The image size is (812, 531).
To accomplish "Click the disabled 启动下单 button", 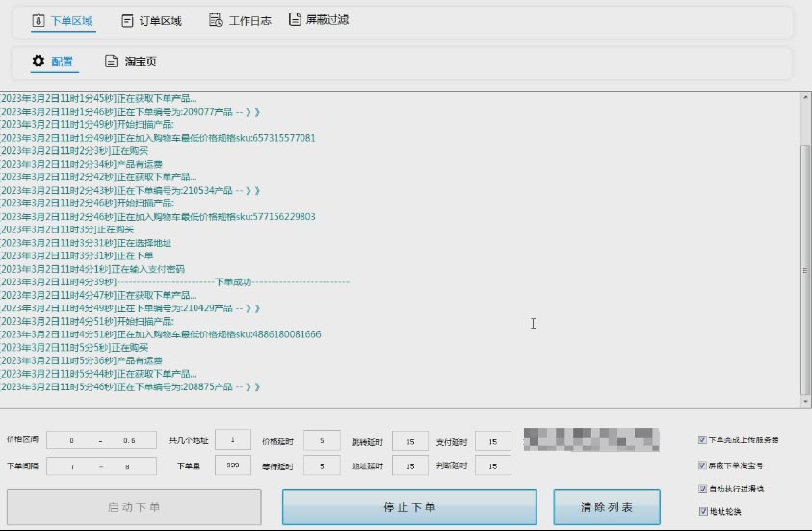I will pos(134,507).
